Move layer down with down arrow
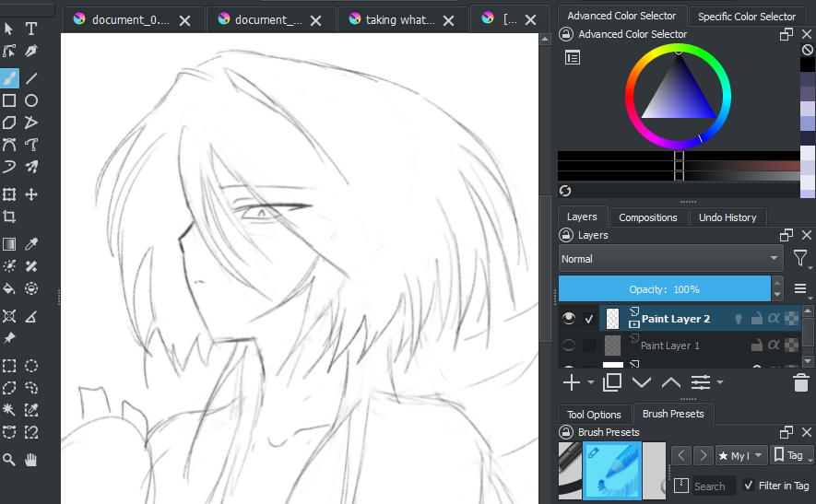This screenshot has height=504, width=816. pos(642,382)
